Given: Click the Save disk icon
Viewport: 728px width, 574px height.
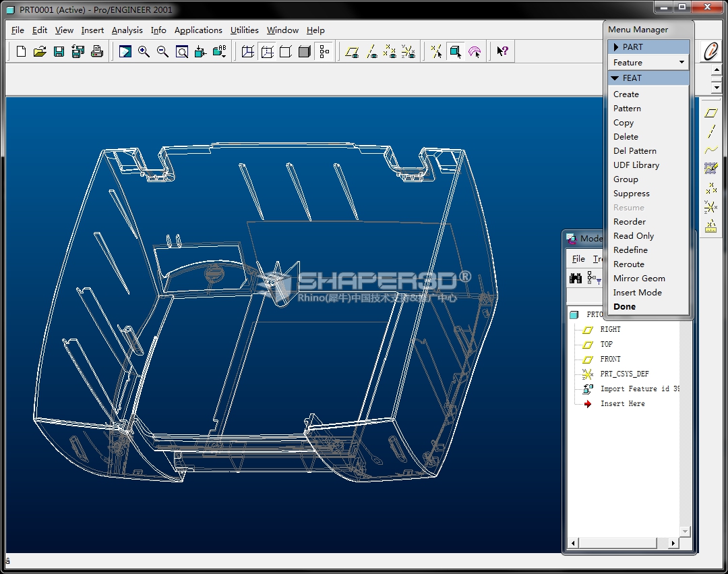Looking at the screenshot, I should (x=59, y=51).
